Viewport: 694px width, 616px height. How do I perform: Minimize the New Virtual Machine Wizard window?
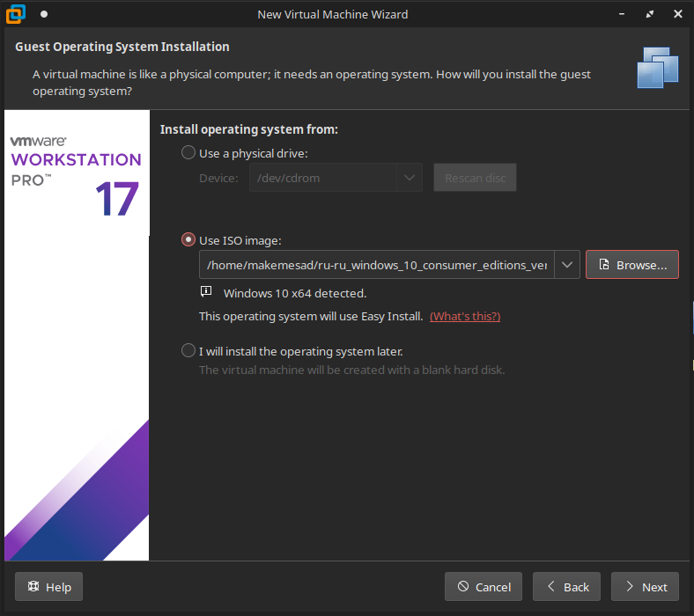tap(624, 14)
